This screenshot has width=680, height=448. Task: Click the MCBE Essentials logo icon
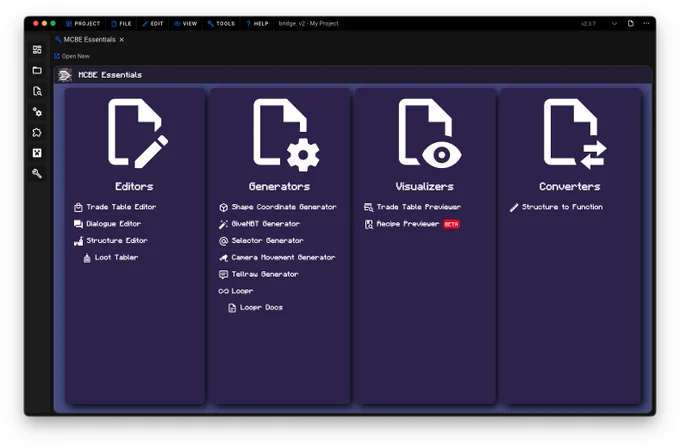pos(65,75)
